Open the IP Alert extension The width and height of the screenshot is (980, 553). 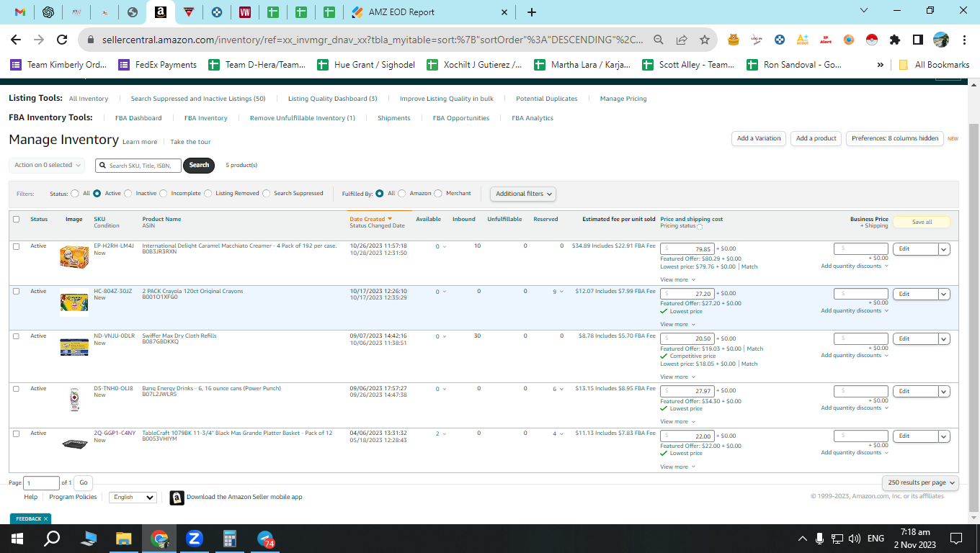[826, 40]
